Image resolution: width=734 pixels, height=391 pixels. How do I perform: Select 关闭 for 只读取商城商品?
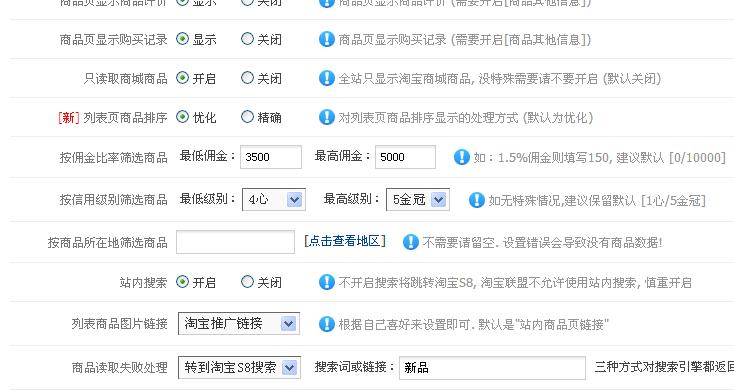247,78
